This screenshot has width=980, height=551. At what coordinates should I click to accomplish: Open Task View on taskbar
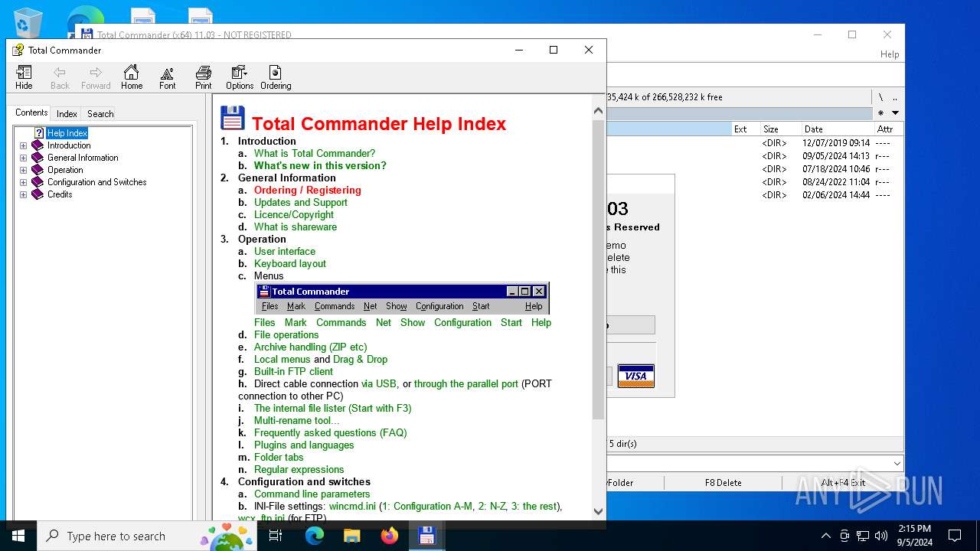point(276,536)
